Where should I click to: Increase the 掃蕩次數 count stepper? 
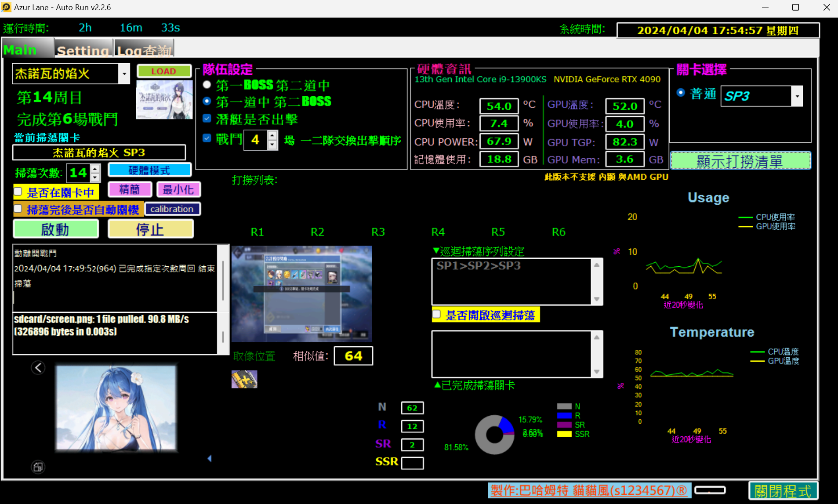95,169
